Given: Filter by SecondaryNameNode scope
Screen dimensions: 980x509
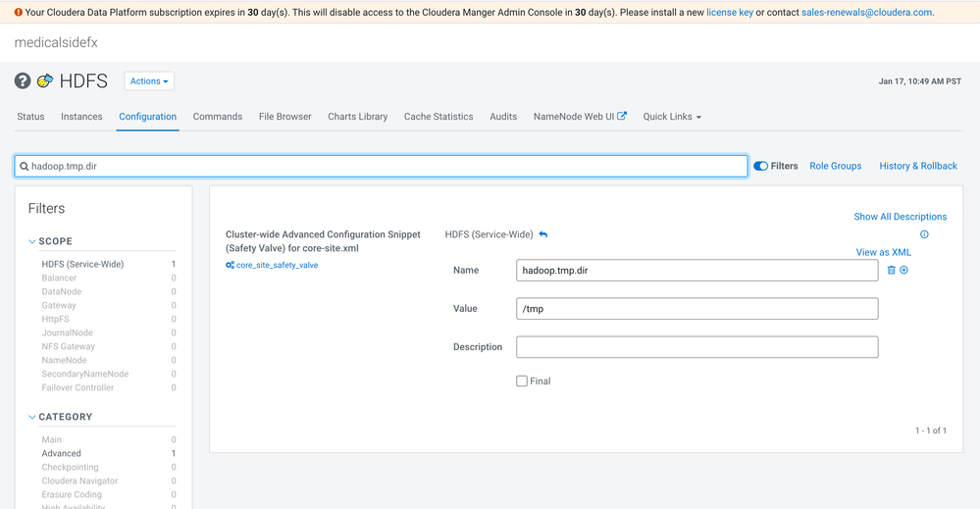Looking at the screenshot, I should tap(85, 374).
